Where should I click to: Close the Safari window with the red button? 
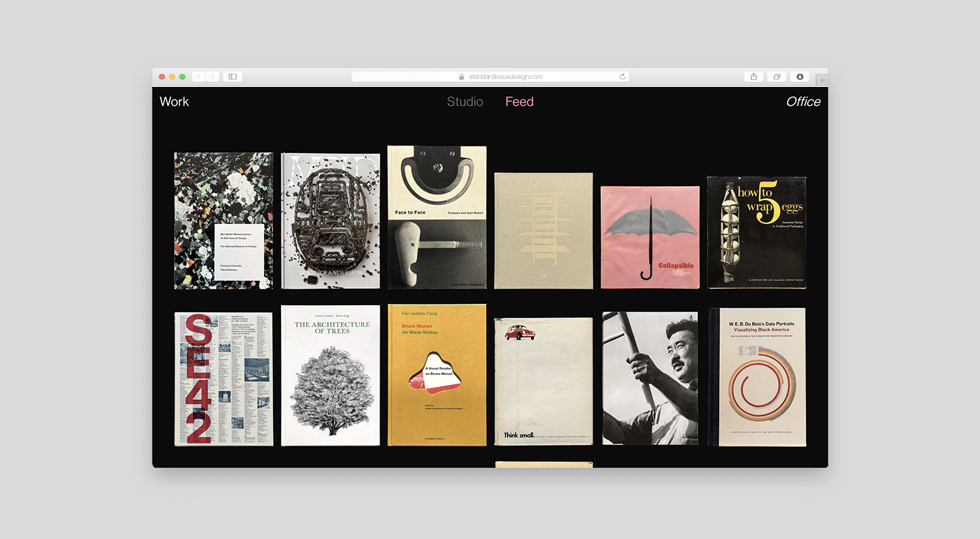pyautogui.click(x=162, y=76)
